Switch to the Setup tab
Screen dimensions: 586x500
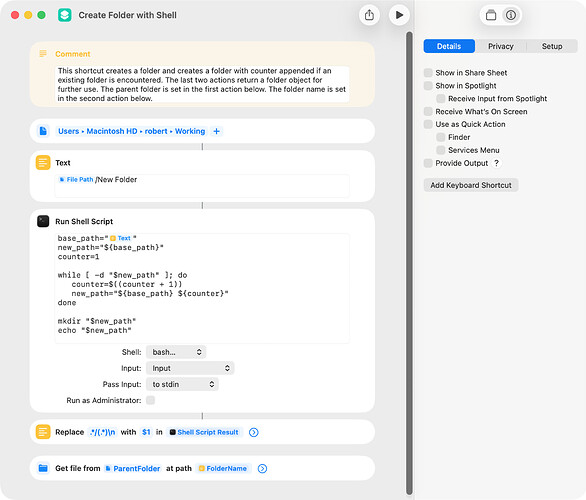click(x=552, y=46)
